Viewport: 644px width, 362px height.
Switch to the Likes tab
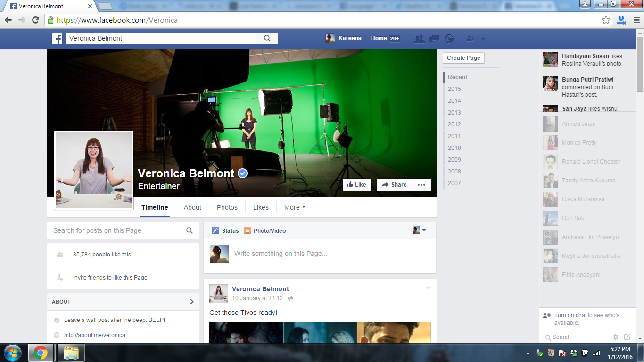[261, 207]
